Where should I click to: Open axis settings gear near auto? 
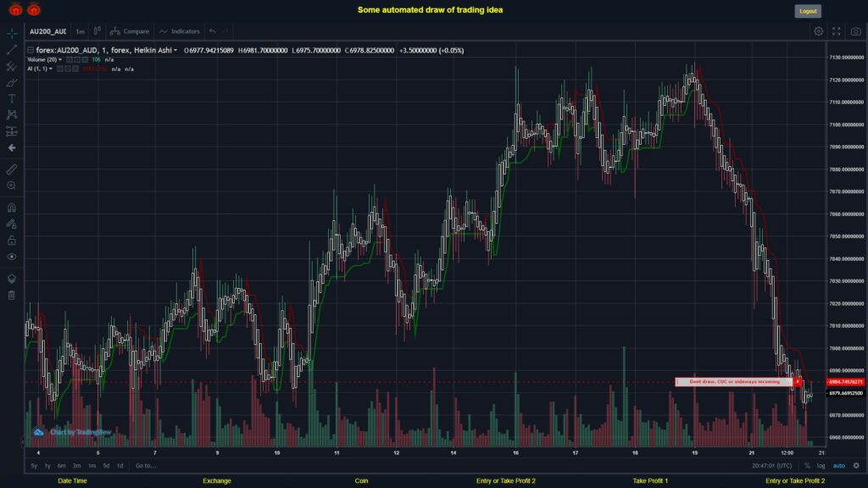click(856, 465)
